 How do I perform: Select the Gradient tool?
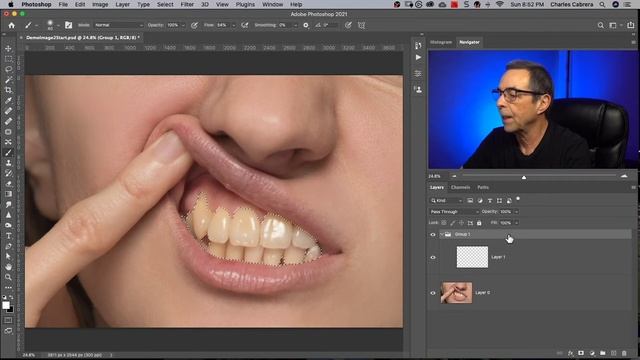click(8, 194)
